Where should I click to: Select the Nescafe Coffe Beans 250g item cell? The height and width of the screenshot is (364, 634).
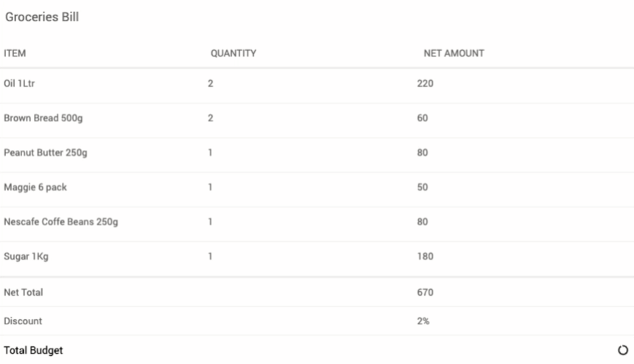point(61,222)
